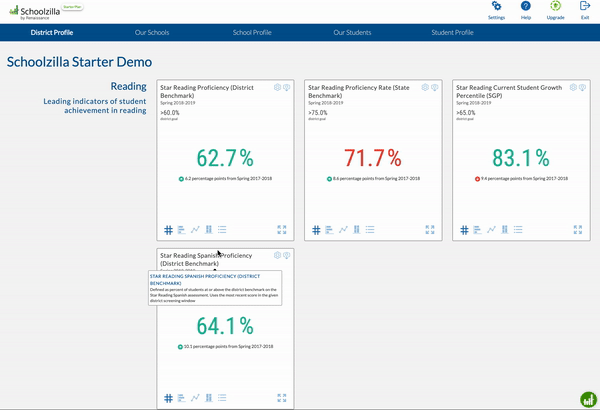Click the >65.0% district goal value
Image resolution: width=600 pixels, height=410 pixels.
pyautogui.click(x=466, y=113)
